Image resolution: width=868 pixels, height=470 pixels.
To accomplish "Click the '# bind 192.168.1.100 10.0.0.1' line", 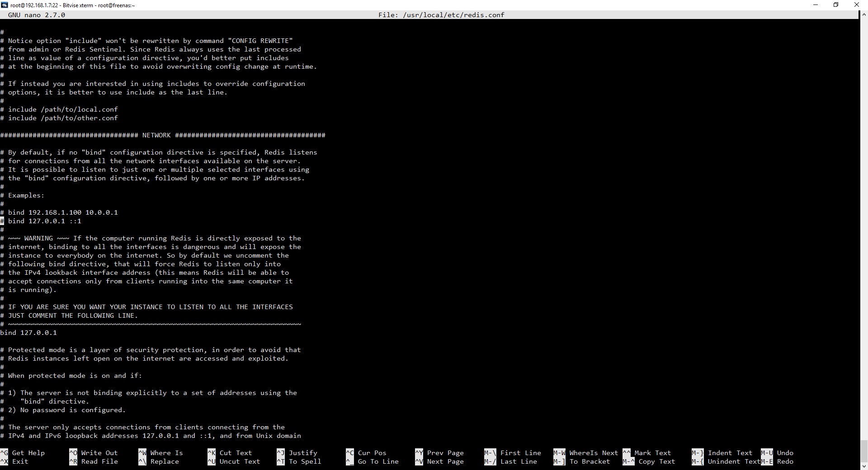I will click(59, 212).
